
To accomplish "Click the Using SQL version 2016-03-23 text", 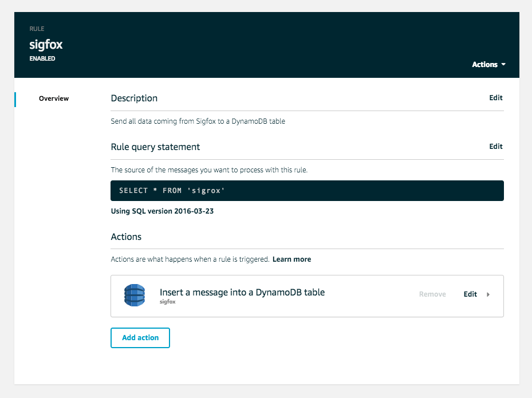I will coord(162,211).
